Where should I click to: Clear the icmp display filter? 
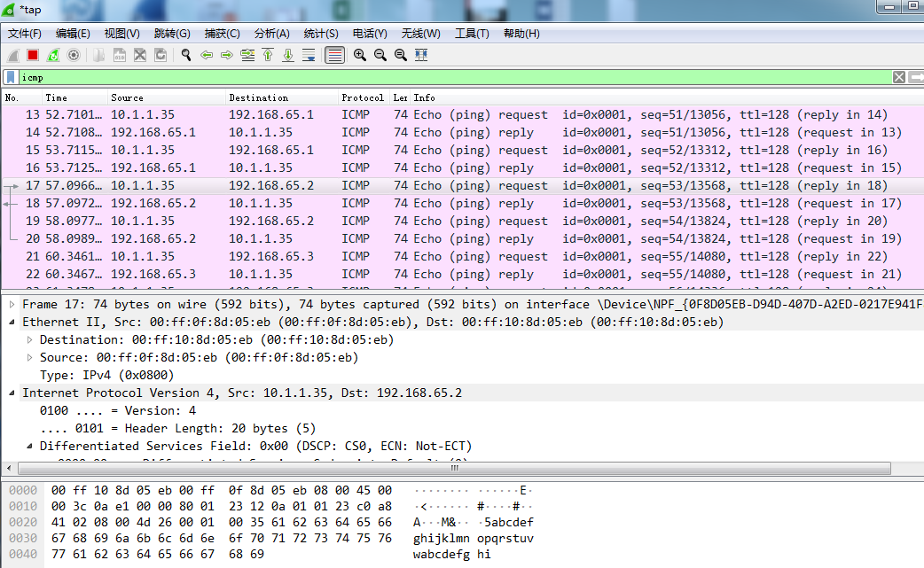coord(898,77)
